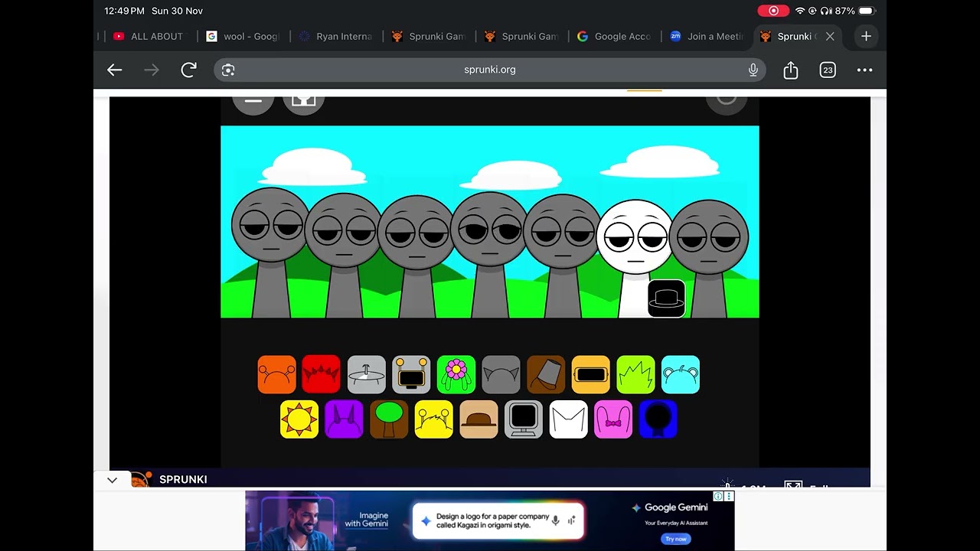Select the green icon with pink flower

[456, 375]
